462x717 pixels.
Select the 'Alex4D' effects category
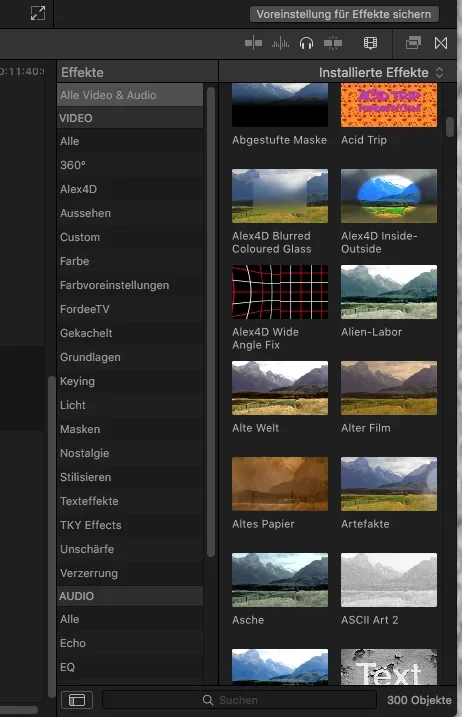130,189
